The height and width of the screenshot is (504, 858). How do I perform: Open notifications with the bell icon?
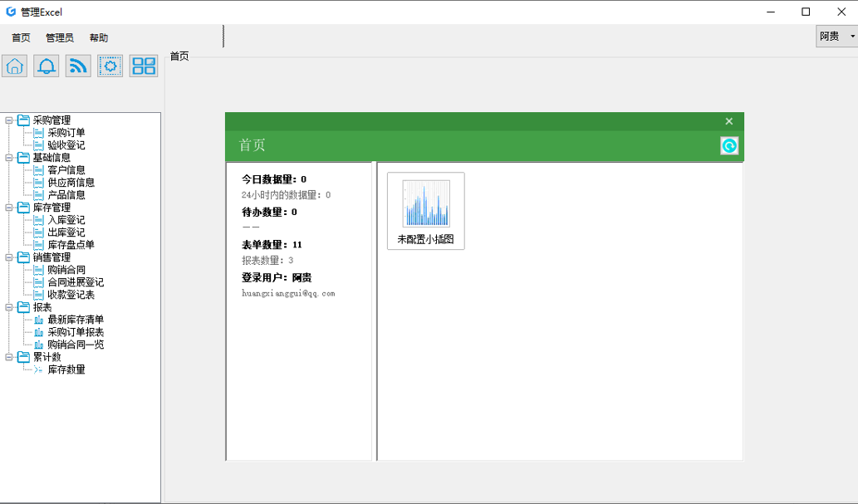(x=47, y=66)
